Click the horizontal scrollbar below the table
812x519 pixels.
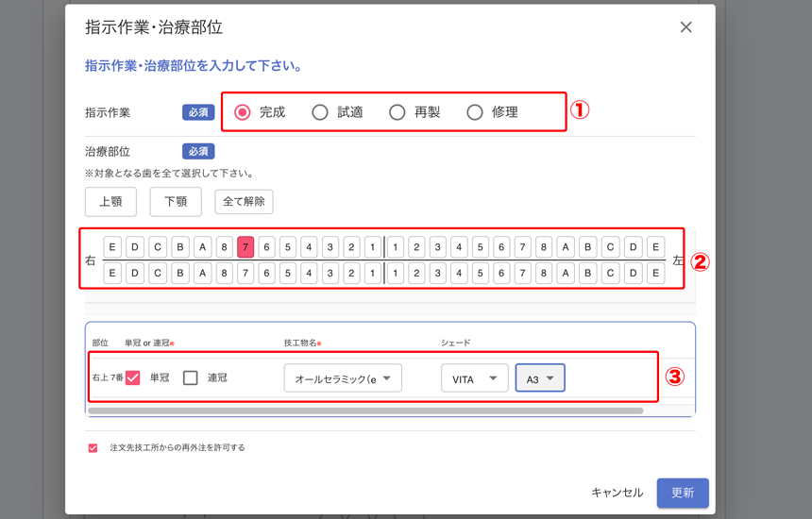click(x=365, y=410)
